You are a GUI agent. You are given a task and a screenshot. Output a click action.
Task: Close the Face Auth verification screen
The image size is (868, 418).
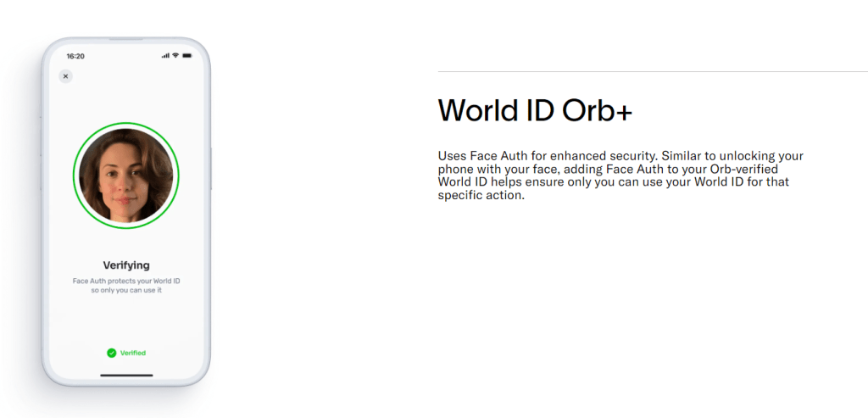point(65,76)
